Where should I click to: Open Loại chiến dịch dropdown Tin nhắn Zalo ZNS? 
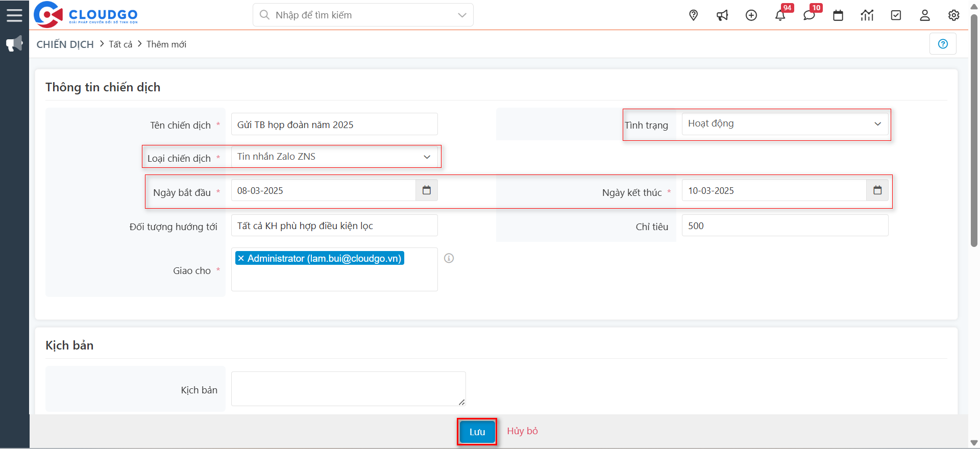click(334, 157)
